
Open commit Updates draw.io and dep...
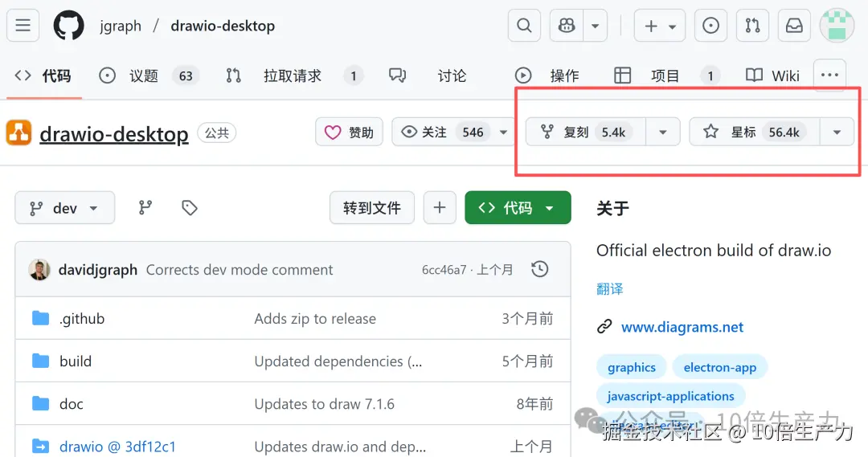340,447
